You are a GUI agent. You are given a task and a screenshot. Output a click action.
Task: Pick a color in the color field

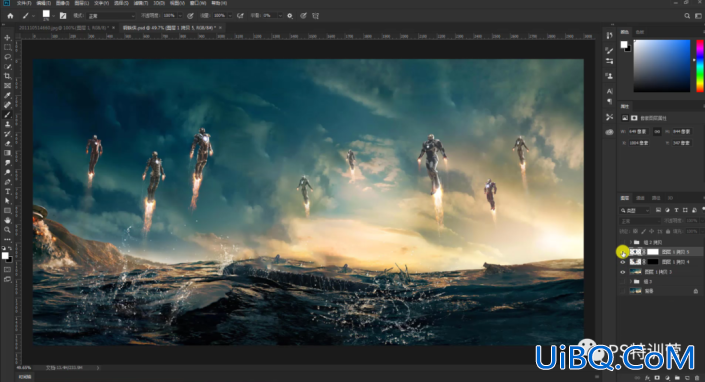(662, 66)
